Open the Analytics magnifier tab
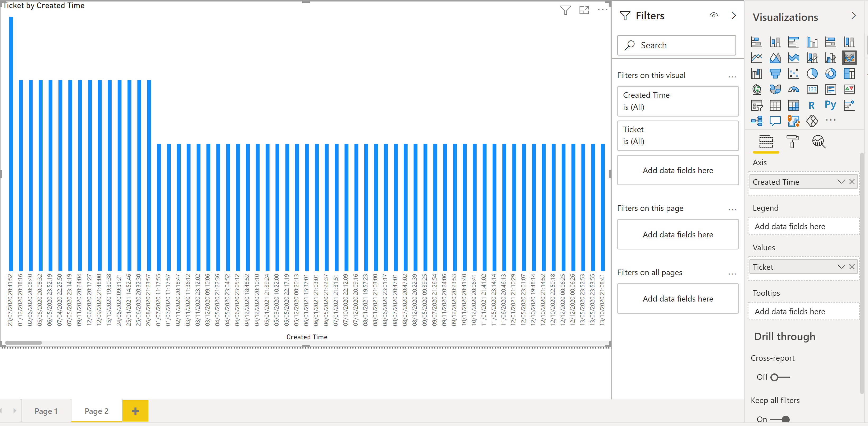The image size is (868, 426). tap(819, 142)
